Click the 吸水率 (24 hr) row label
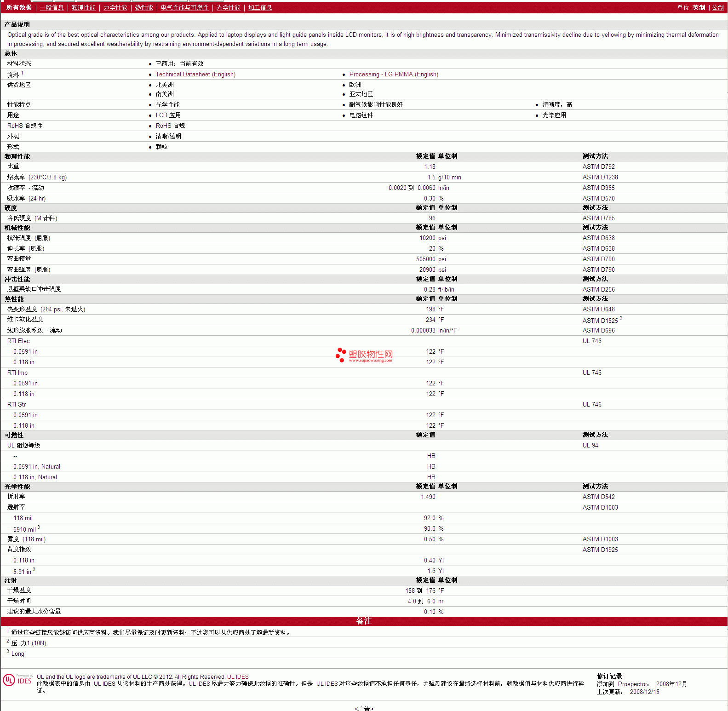Screen dimensions: 728x711 pos(26,199)
